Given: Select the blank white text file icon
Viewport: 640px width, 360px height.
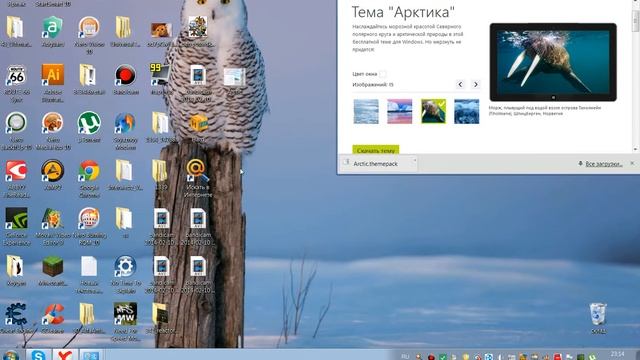Looking at the screenshot, I should click(x=89, y=267).
